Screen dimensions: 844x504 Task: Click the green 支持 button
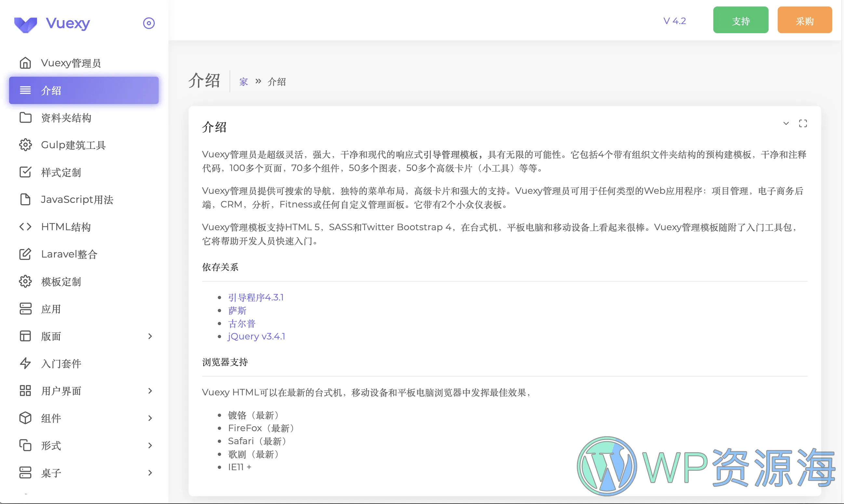[741, 20]
